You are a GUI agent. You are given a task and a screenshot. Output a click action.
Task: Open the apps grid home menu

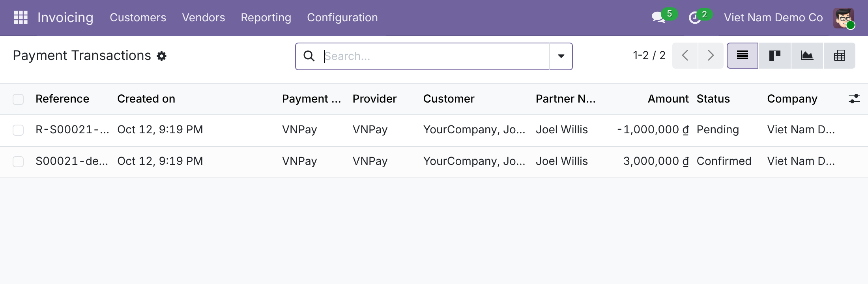21,17
